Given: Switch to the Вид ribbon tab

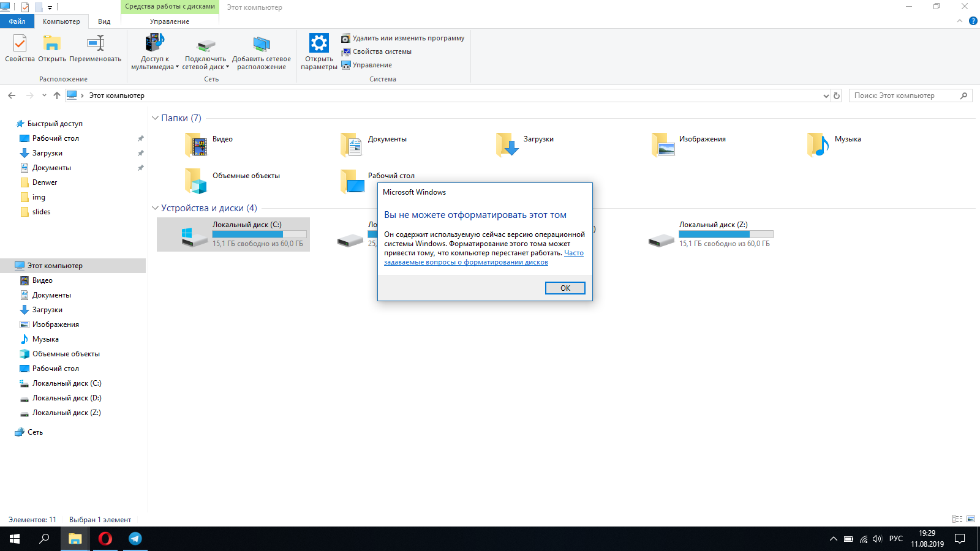Looking at the screenshot, I should tap(104, 21).
